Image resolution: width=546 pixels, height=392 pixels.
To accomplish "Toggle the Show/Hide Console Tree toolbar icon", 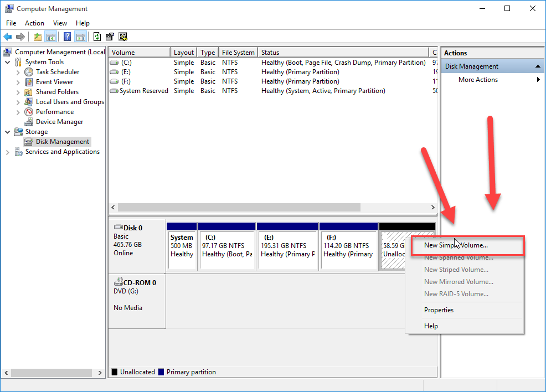I will point(50,37).
